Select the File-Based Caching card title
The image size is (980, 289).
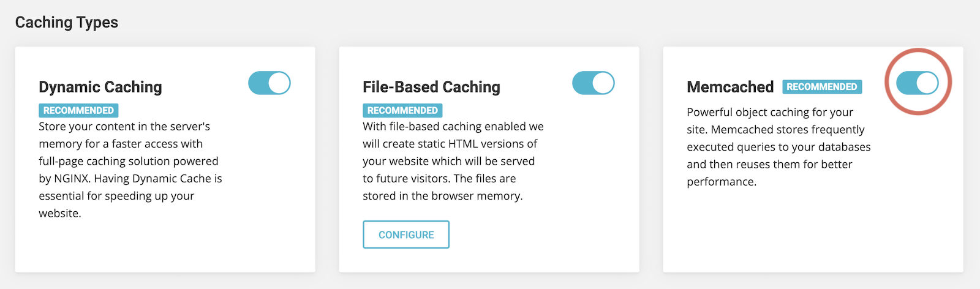431,87
